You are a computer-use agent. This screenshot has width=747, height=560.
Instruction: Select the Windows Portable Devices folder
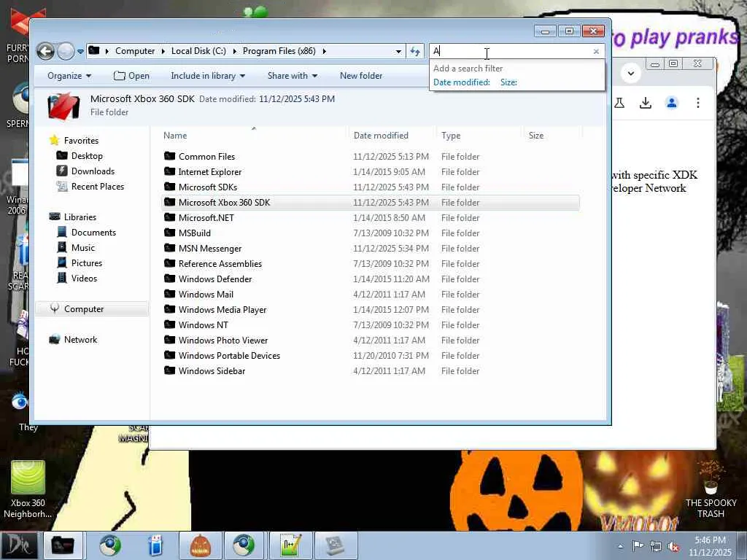[x=229, y=356]
